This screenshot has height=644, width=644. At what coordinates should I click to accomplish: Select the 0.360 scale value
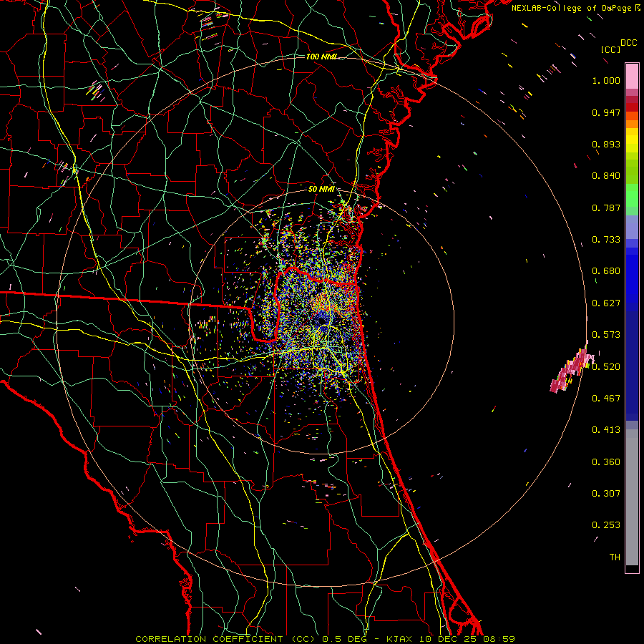606,462
